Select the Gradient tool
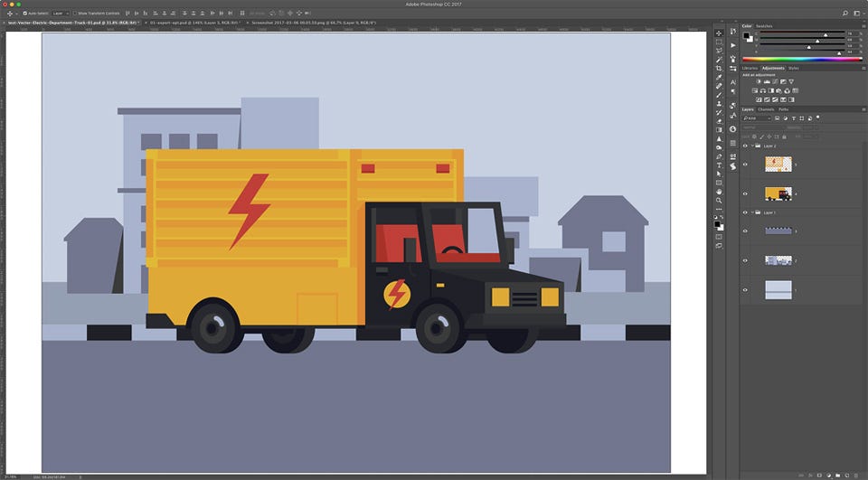This screenshot has height=480, width=868. point(719,130)
